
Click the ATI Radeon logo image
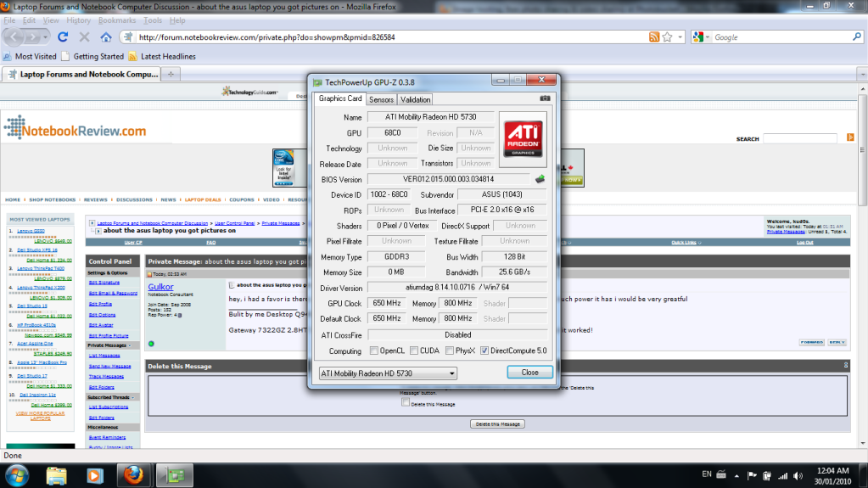523,139
